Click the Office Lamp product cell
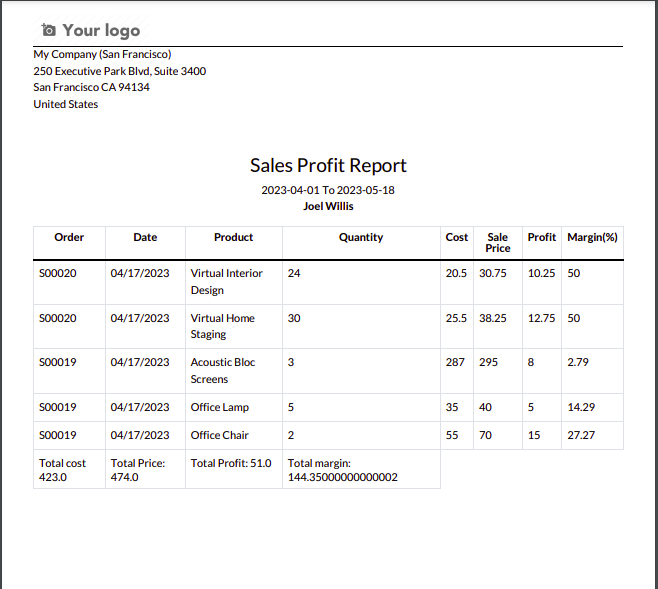The height and width of the screenshot is (589, 658). tap(220, 407)
